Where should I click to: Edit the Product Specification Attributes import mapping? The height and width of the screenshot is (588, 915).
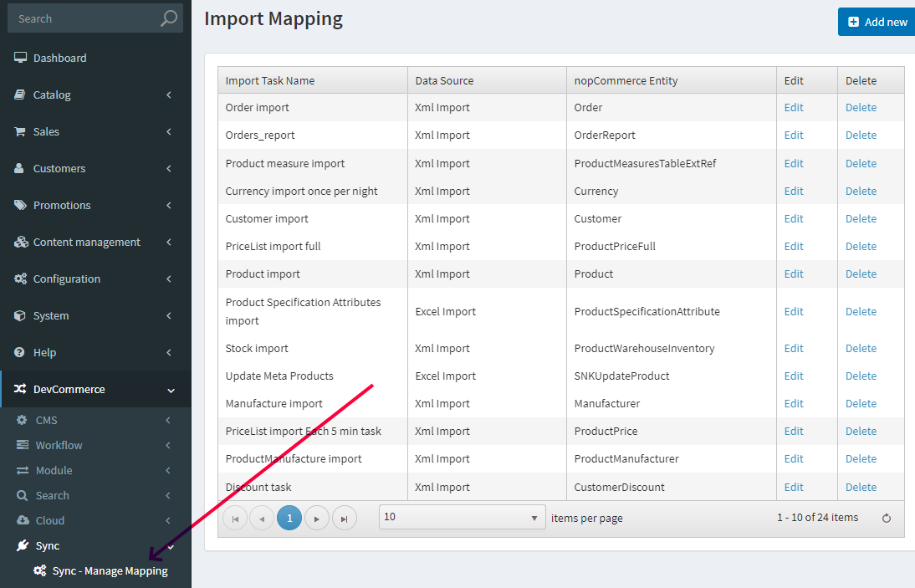(794, 311)
